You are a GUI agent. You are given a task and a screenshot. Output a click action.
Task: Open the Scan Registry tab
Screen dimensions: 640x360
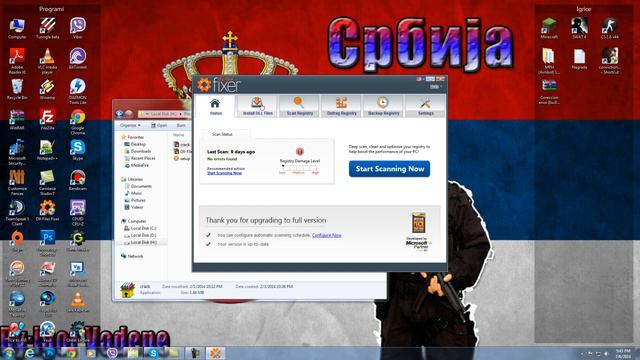pos(300,106)
